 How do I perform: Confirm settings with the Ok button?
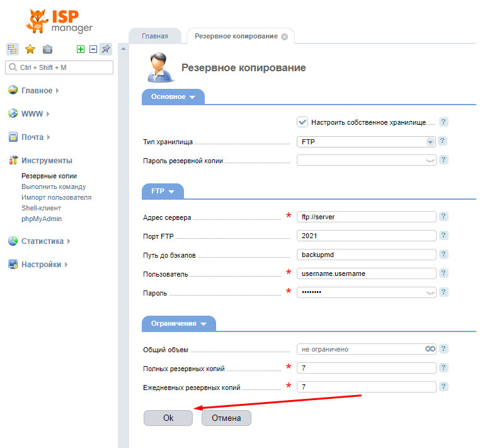tap(168, 418)
